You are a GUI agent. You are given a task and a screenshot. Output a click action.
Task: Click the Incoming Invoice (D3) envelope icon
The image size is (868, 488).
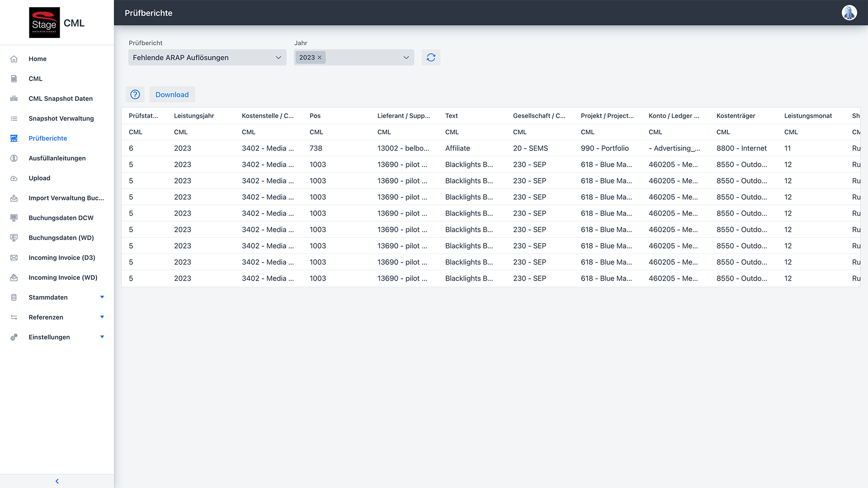(x=14, y=258)
